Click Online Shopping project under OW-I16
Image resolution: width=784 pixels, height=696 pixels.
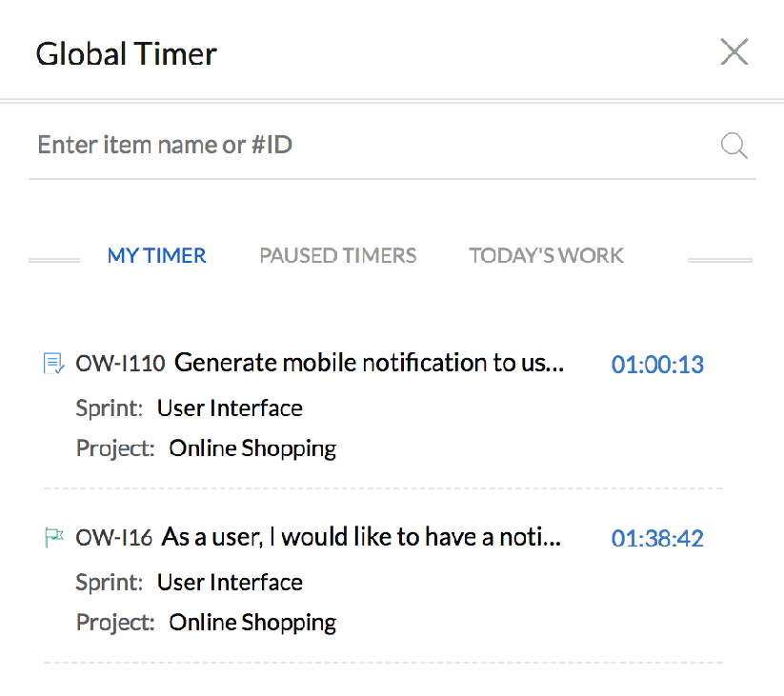pyautogui.click(x=252, y=623)
